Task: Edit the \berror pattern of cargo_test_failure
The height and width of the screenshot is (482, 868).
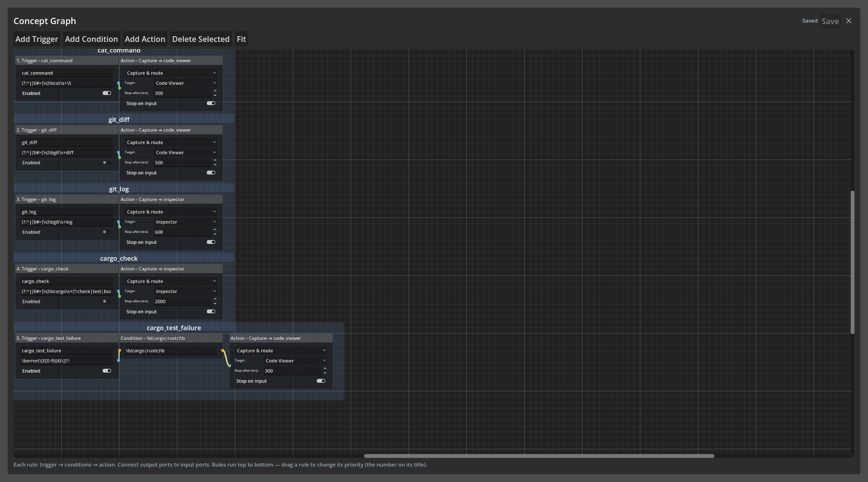Action: click(67, 361)
